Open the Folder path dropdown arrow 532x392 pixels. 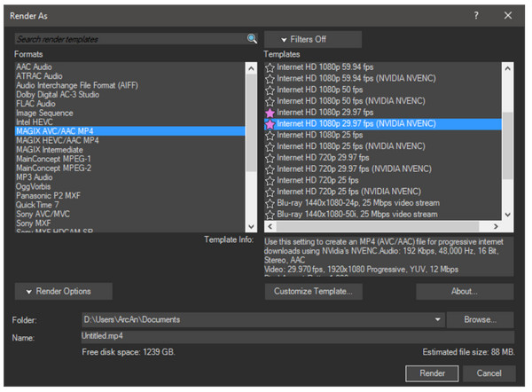(437, 319)
